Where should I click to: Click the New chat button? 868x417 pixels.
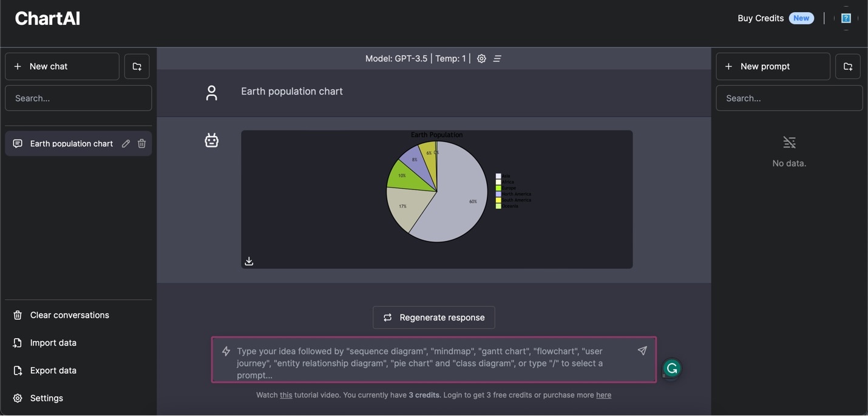(x=62, y=66)
